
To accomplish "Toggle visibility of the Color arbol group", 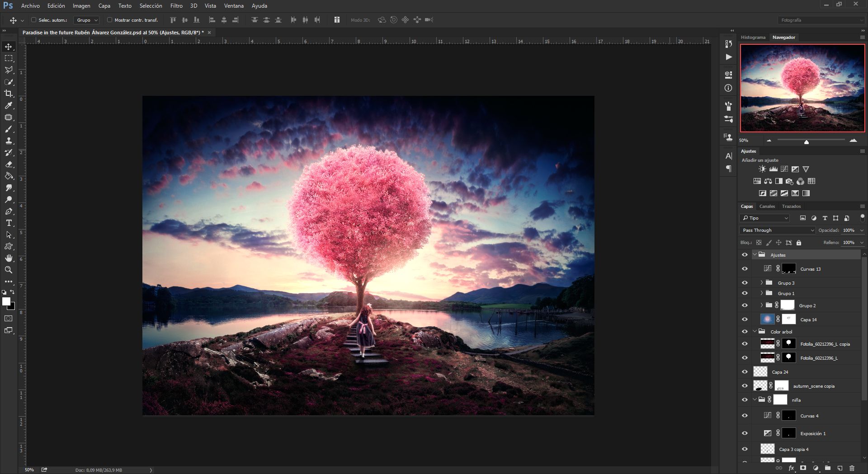I will click(745, 331).
